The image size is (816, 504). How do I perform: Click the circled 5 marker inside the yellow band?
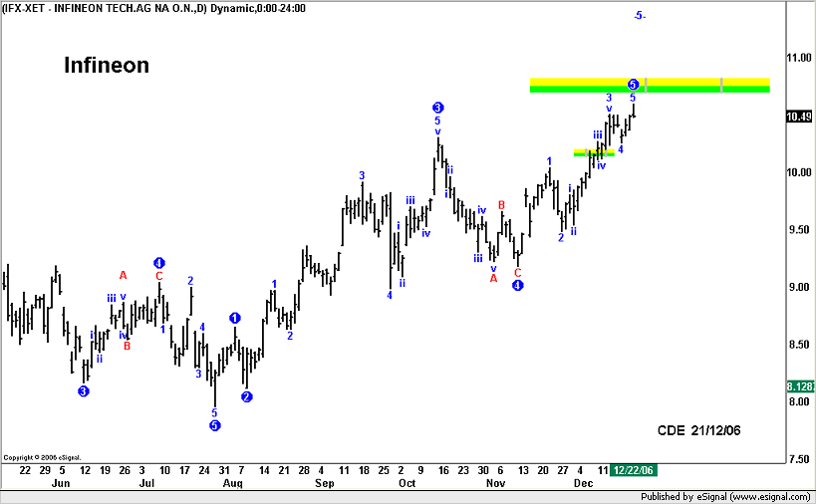click(633, 85)
